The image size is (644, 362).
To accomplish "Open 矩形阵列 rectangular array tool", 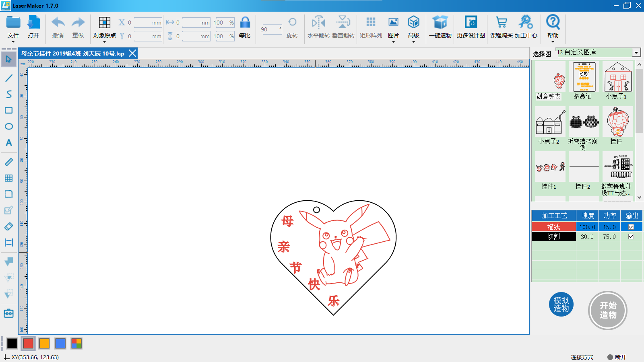I will coord(371,22).
